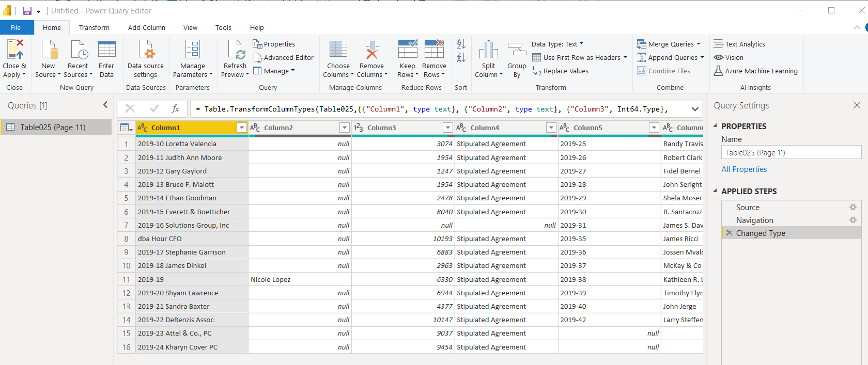This screenshot has height=365, width=868.
Task: Click Combine Files
Action: pos(664,71)
